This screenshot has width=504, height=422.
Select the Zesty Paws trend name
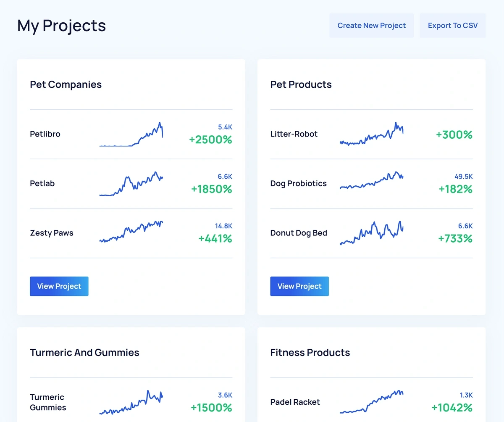tap(52, 233)
